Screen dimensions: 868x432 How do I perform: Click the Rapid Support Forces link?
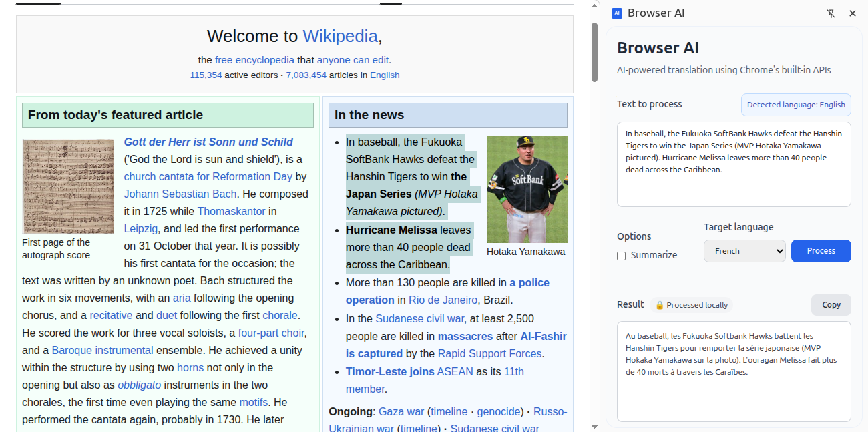489,353
